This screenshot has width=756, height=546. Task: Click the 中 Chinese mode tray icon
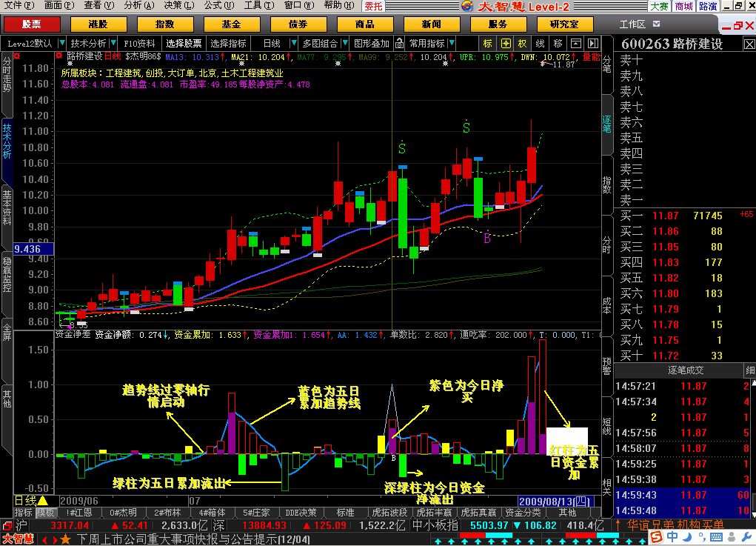pyautogui.click(x=672, y=537)
